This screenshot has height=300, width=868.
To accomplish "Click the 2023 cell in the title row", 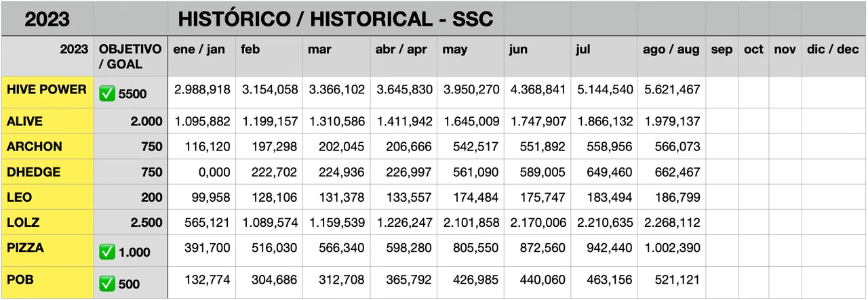I will pyautogui.click(x=47, y=19).
